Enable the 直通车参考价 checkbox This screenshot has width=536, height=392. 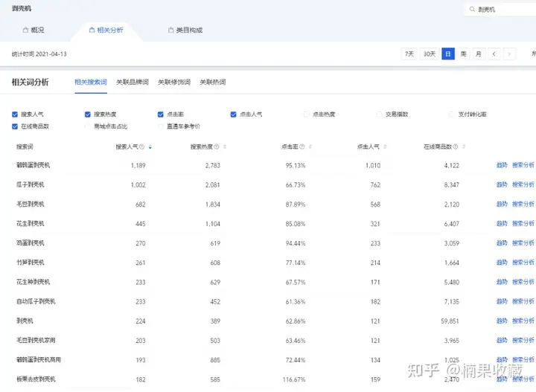160,126
